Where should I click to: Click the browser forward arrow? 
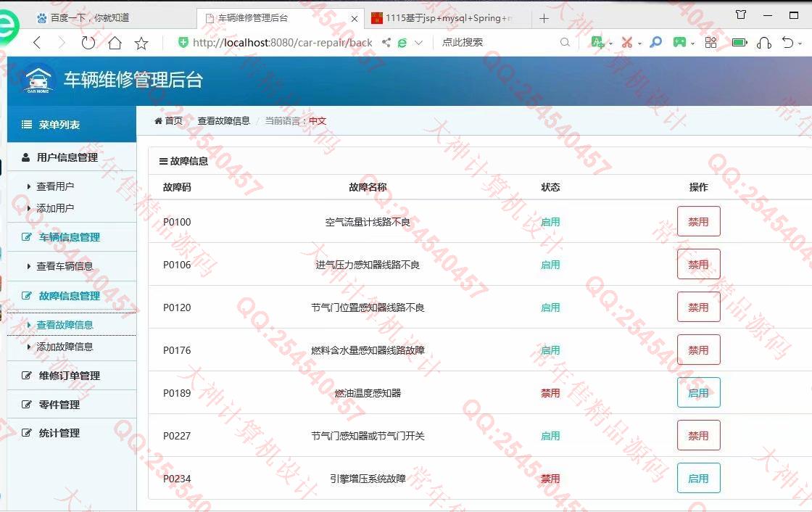click(62, 43)
